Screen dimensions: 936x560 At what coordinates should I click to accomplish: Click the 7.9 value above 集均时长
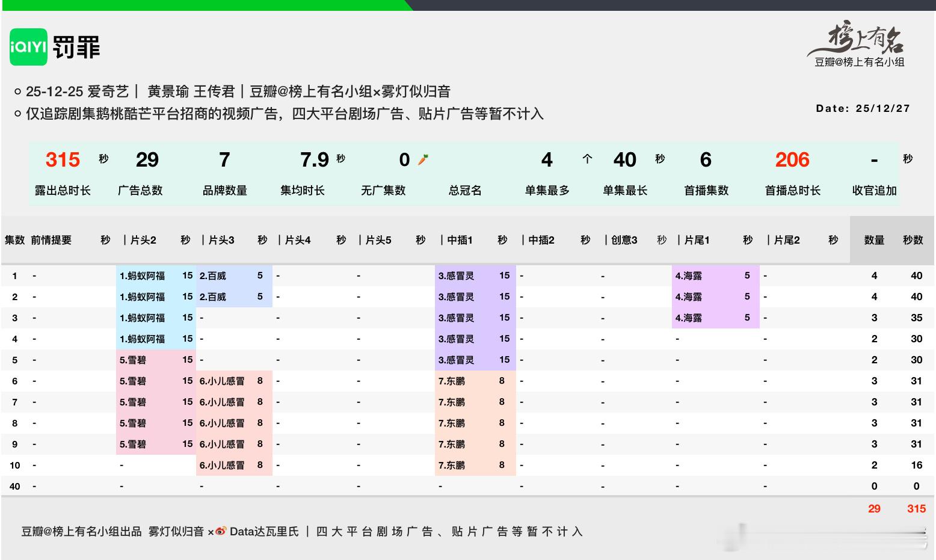(315, 159)
